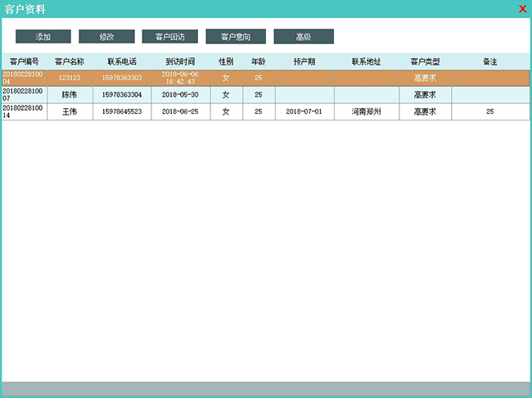Click the 客户意向 button
532x398 pixels.
(236, 37)
